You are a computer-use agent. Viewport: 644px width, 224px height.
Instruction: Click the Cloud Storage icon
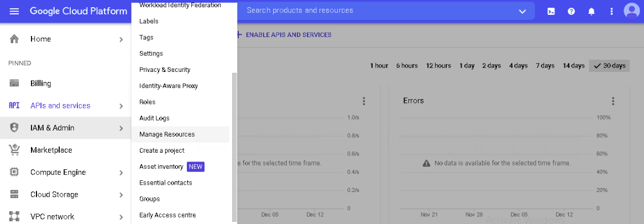click(x=14, y=194)
